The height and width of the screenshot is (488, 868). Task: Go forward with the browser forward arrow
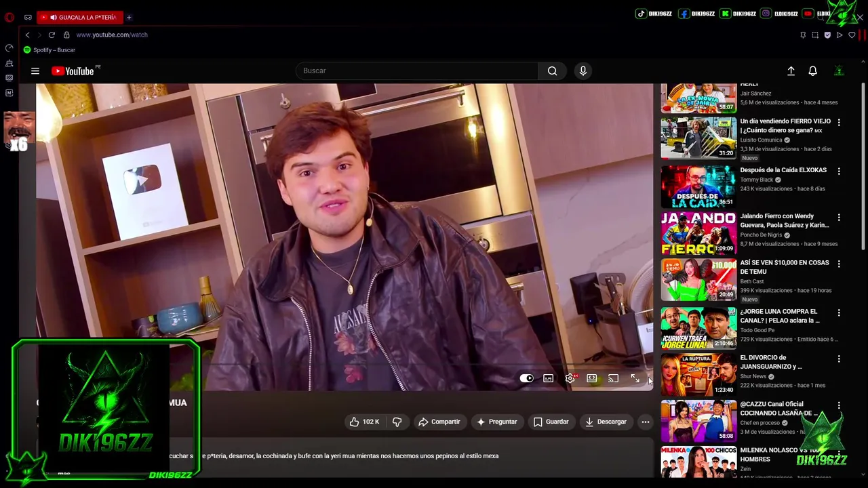pyautogui.click(x=39, y=35)
